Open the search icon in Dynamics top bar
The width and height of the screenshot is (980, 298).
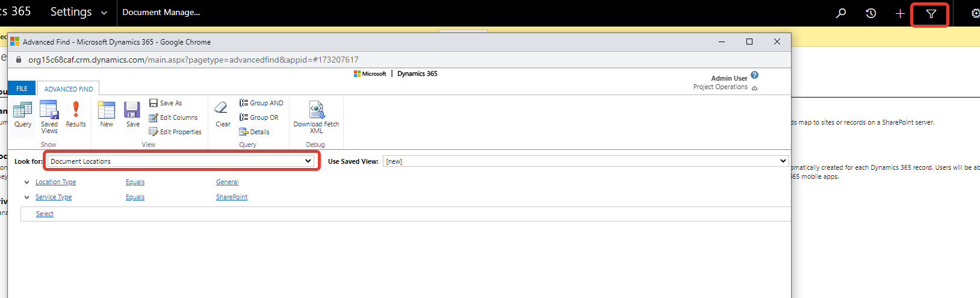coord(841,13)
